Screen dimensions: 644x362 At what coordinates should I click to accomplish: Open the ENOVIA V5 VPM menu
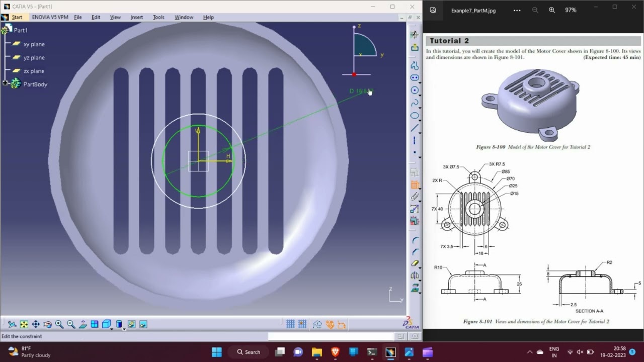[x=50, y=17]
